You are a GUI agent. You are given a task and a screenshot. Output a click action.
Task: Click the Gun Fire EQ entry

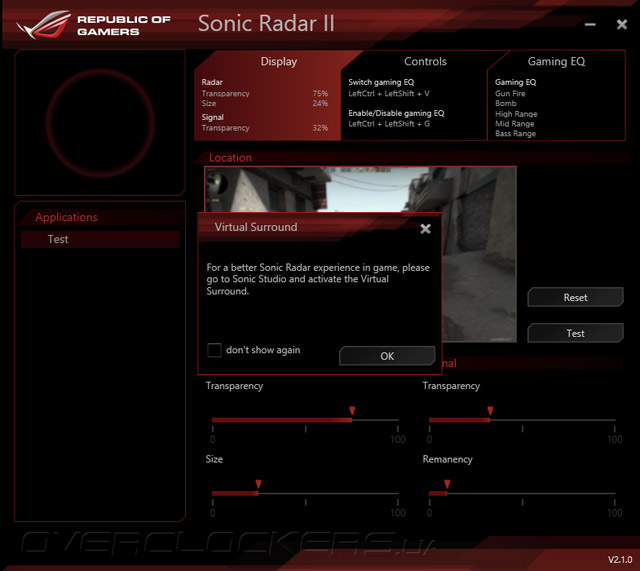pyautogui.click(x=510, y=93)
